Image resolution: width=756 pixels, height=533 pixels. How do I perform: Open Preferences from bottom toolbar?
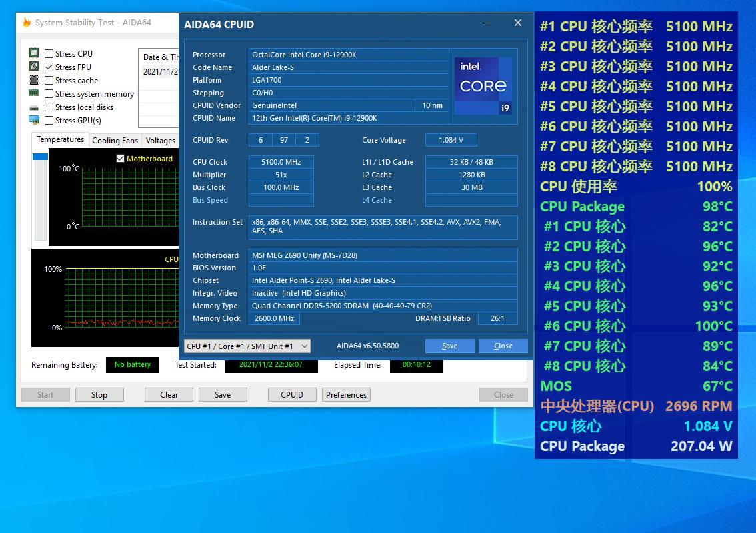pos(346,394)
